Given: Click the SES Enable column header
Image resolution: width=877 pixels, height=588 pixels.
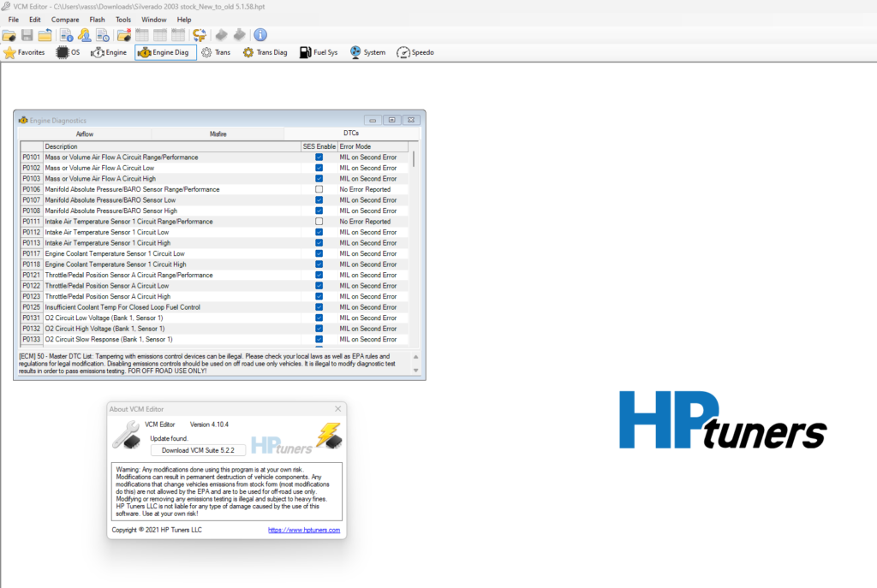Looking at the screenshot, I should click(319, 146).
